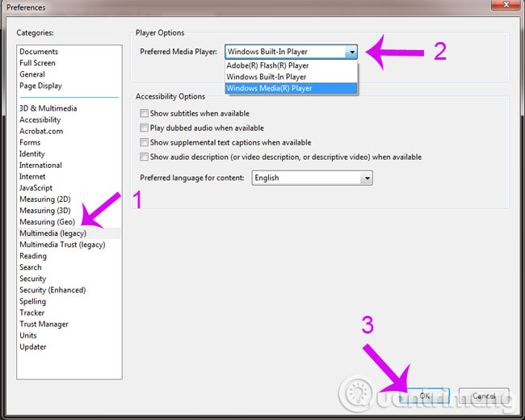Check Play dubbed audio when available
525x420 pixels.
pos(144,128)
